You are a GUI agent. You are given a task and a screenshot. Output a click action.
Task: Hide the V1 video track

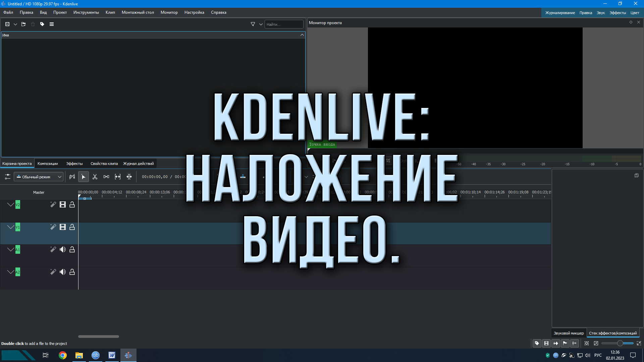pyautogui.click(x=63, y=227)
